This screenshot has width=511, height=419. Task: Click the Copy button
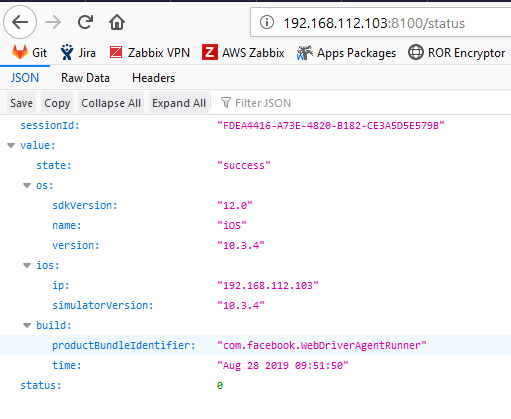[57, 103]
